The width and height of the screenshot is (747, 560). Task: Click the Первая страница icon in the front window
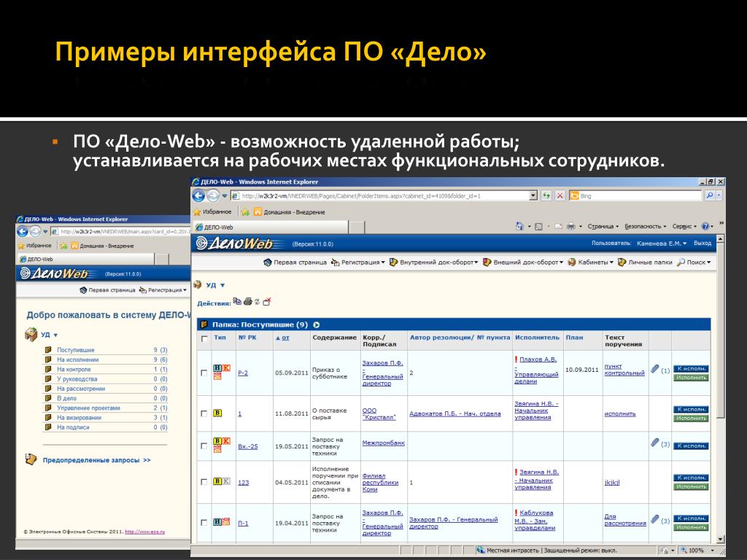pos(268,262)
